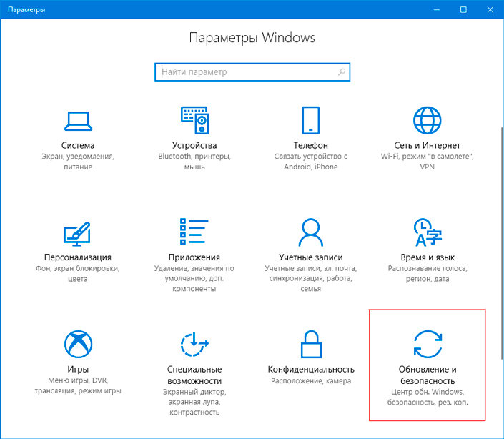504x439 pixels.
Task: Click the 'Расположение, камера' description
Action: tap(311, 381)
